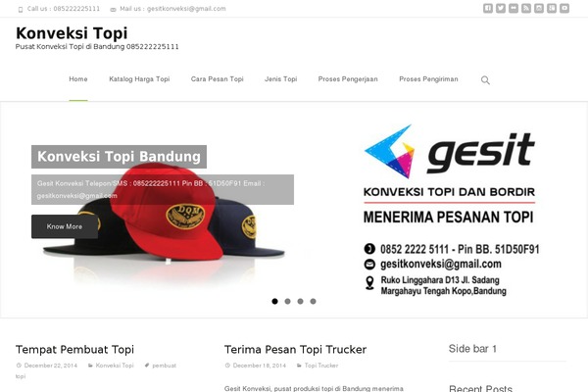Image resolution: width=588 pixels, height=392 pixels.
Task: Jump to the fourth slide dot
Action: [x=314, y=301]
